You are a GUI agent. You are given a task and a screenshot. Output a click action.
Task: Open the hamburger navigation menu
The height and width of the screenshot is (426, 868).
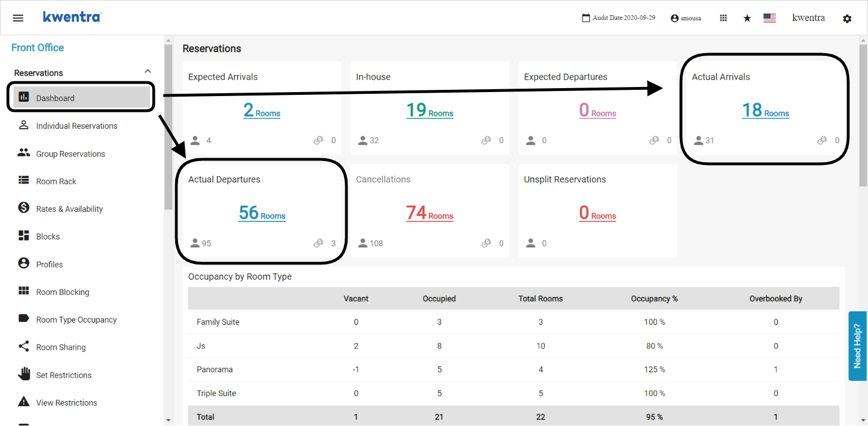18,18
